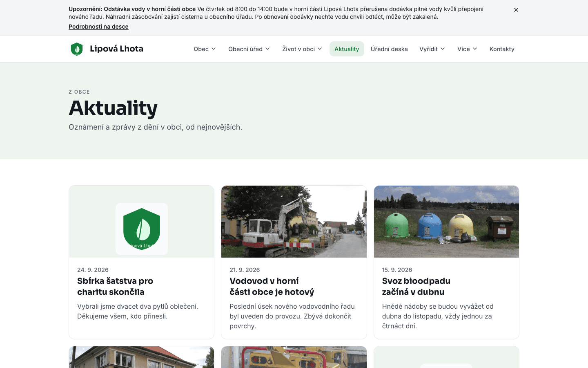
Task: Open the Aktuality navigation tab
Action: point(347,49)
